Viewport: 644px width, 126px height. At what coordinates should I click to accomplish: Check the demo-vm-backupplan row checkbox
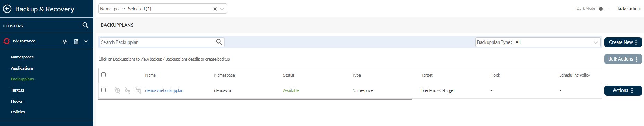[103, 90]
